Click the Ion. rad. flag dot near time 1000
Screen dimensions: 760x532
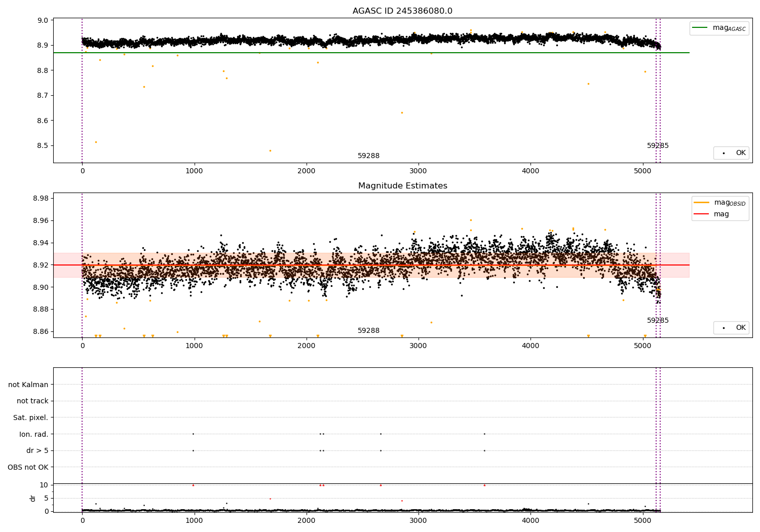193,434
